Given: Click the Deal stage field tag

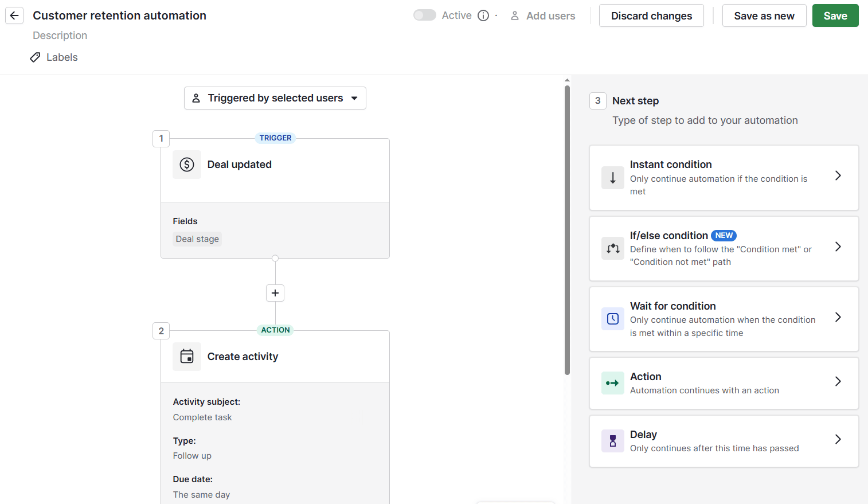Looking at the screenshot, I should [x=197, y=239].
